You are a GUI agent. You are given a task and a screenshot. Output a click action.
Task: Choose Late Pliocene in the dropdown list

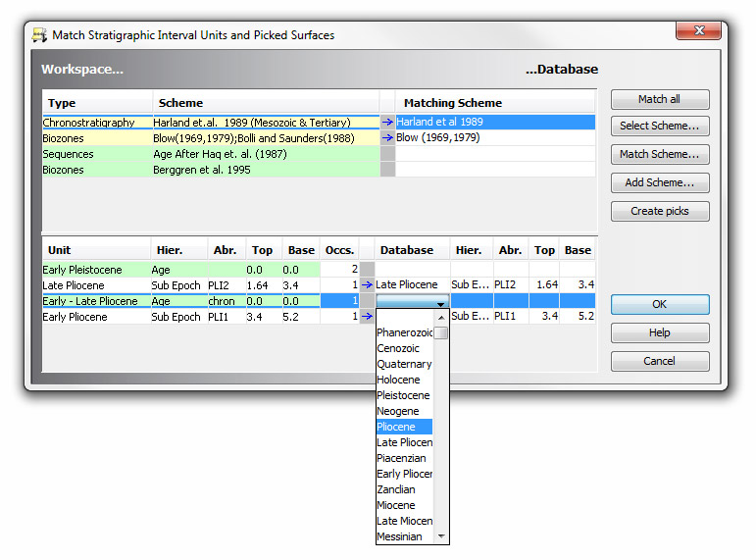[x=404, y=442]
